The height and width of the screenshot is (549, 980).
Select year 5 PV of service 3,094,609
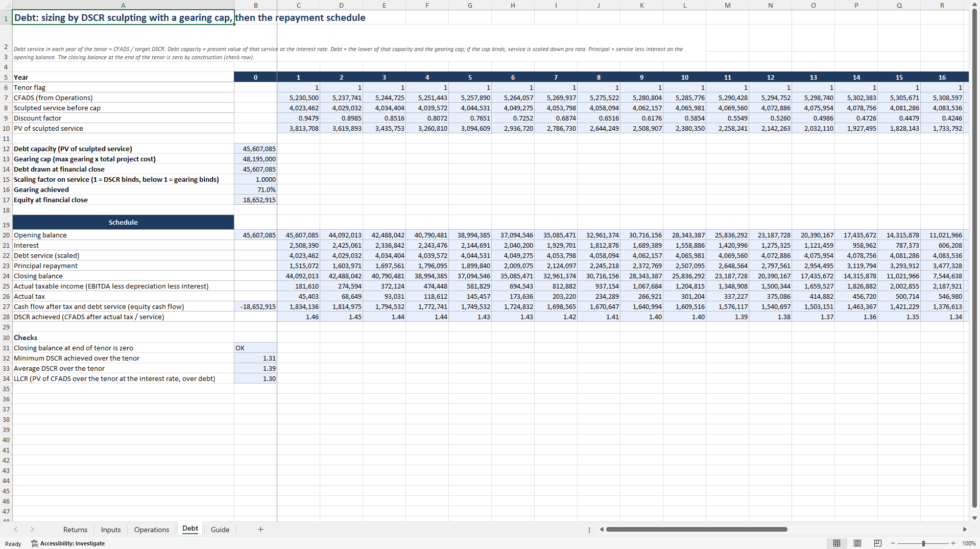pos(470,128)
